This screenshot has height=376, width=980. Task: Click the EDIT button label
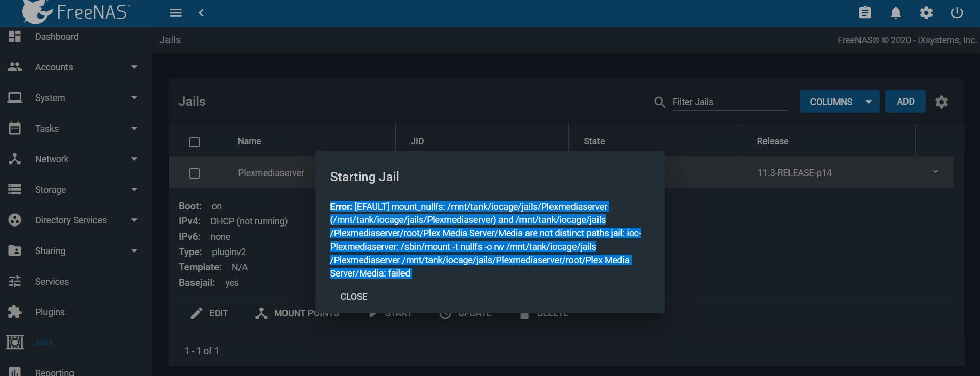tap(219, 313)
